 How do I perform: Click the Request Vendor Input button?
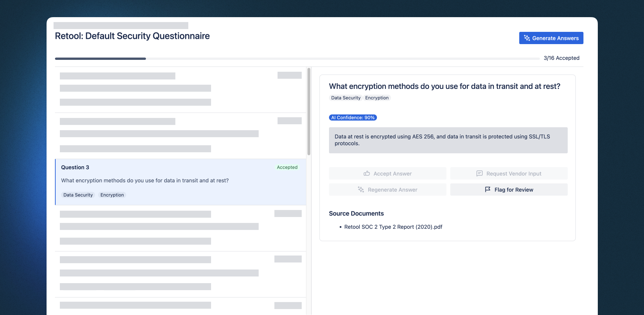tap(509, 174)
